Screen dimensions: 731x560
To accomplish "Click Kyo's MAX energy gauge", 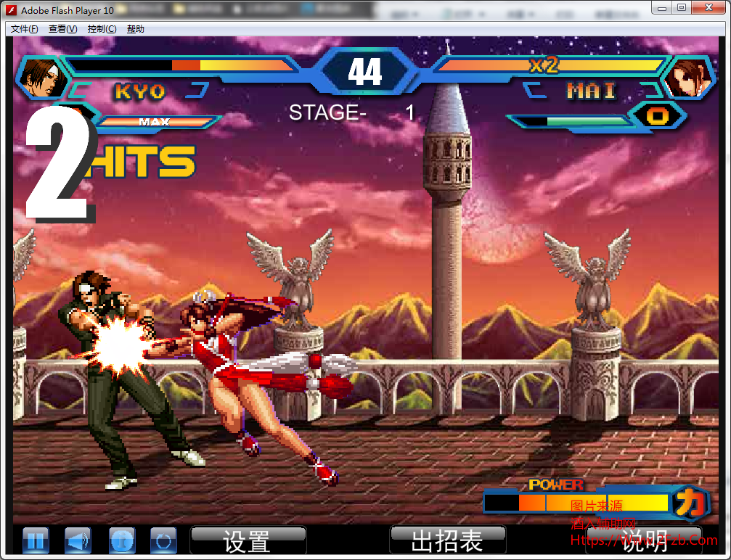I will click(157, 122).
